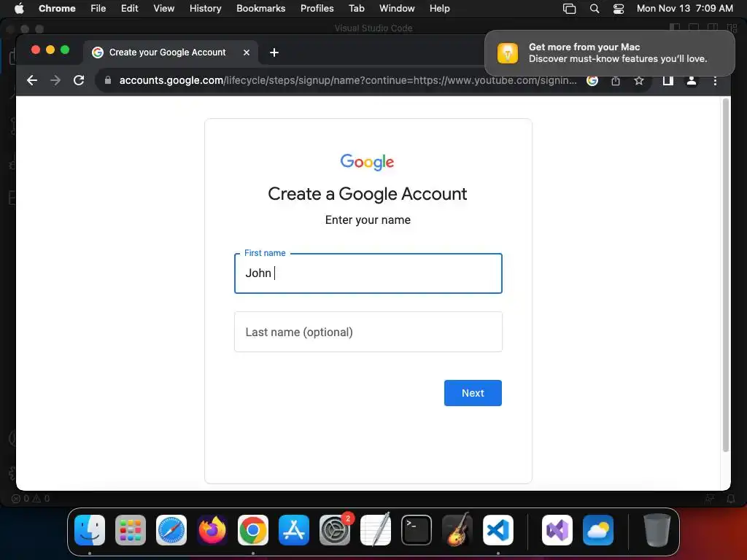Click the share page icon
The height and width of the screenshot is (560, 747).
616,80
